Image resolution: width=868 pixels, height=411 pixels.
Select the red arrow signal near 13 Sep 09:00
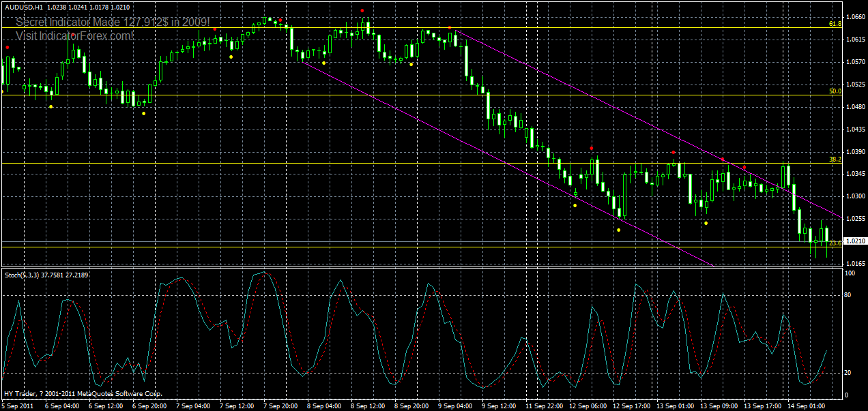pyautogui.click(x=723, y=159)
